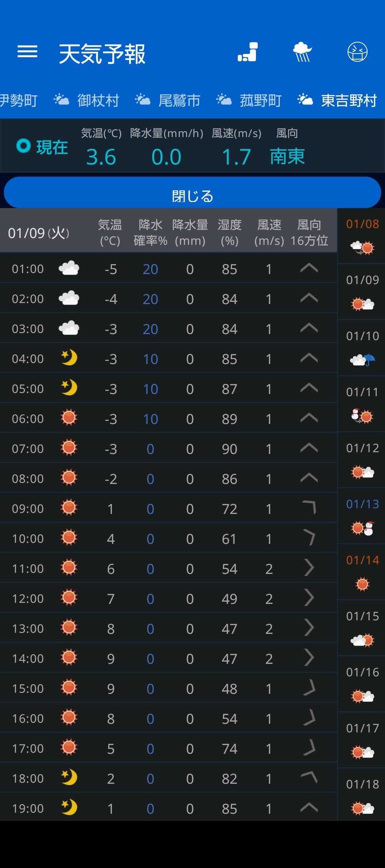The image size is (385, 868).
Task: Open the rain cloud radar icon
Action: (x=302, y=52)
